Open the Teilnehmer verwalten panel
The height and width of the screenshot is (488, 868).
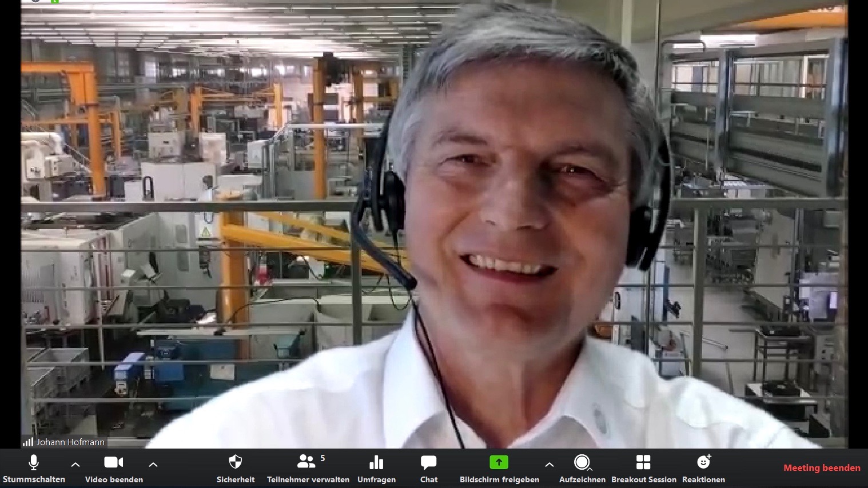(308, 469)
